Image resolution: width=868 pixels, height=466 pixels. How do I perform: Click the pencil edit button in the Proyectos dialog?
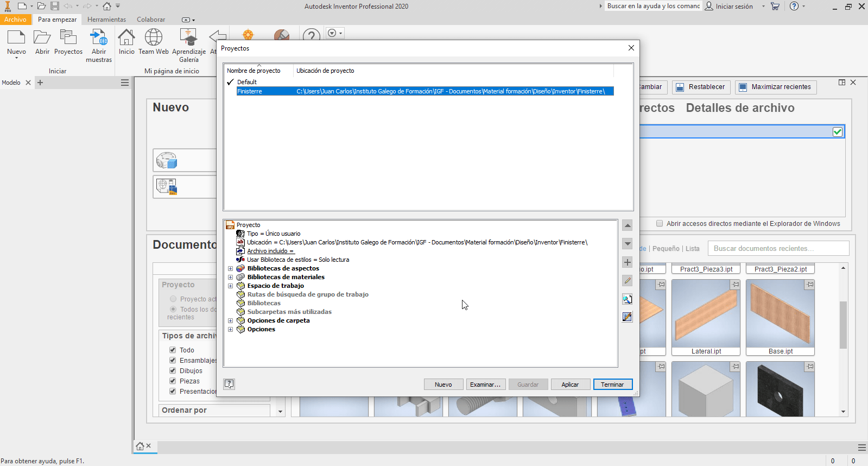(x=627, y=281)
